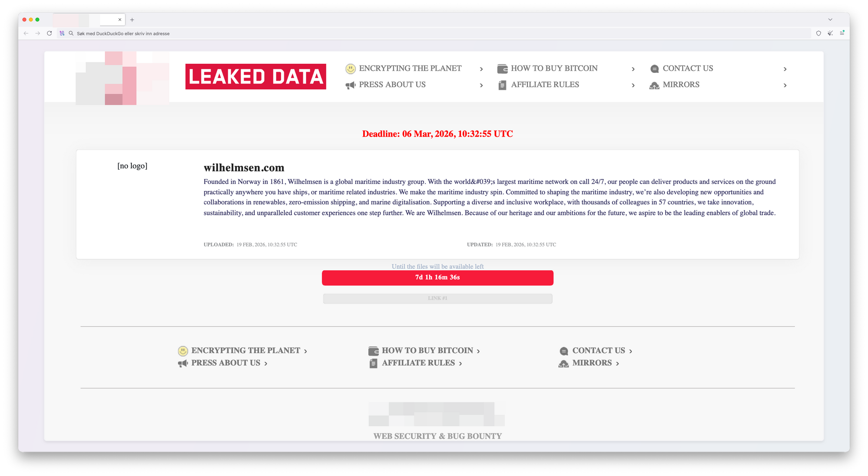Click the chat bubble icon beside header Contact Us

(x=654, y=69)
